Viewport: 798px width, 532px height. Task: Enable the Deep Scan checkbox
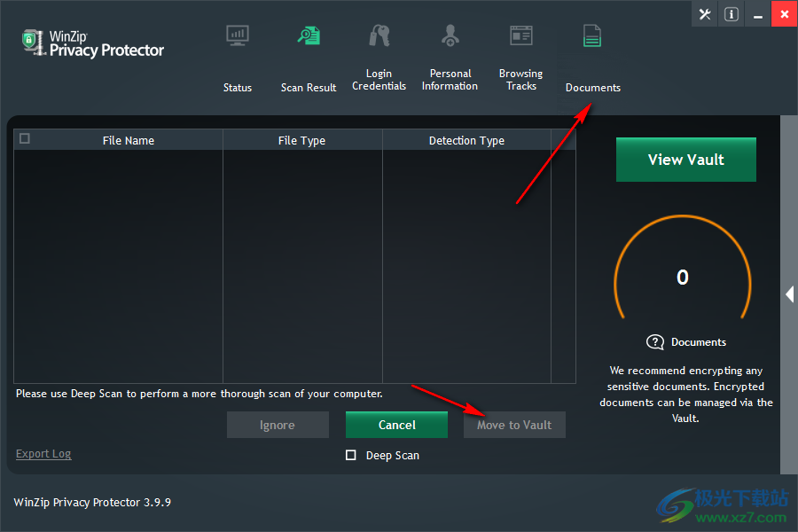[x=350, y=455]
